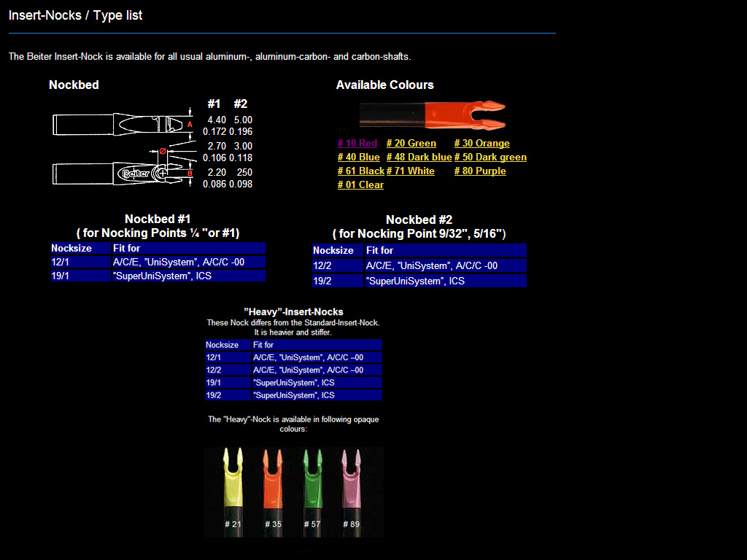The image size is (747, 560).
Task: Open the #80 Purple colour link
Action: 480,171
